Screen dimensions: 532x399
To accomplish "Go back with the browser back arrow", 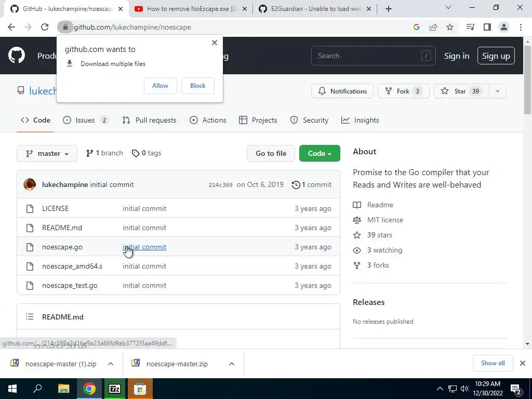I will pos(11,27).
